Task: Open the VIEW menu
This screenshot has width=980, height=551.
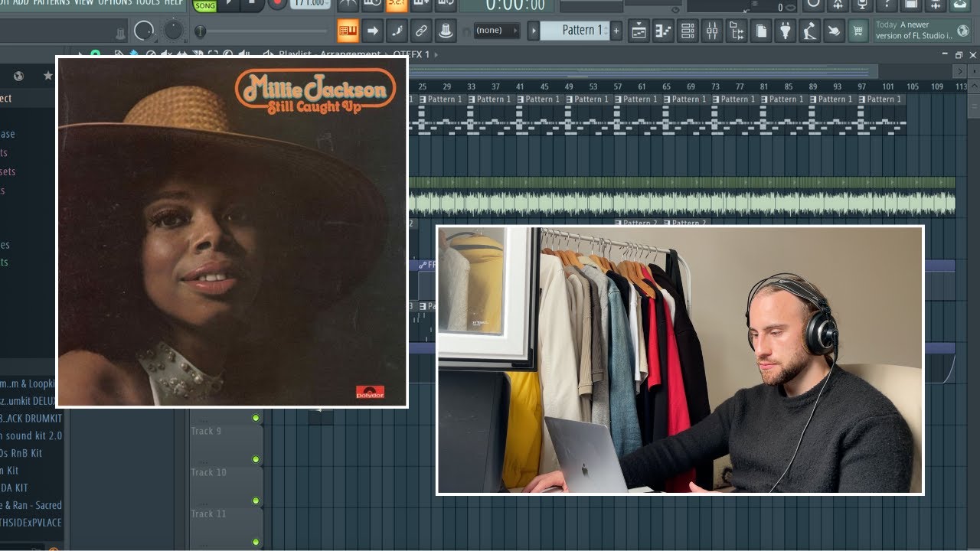Action: 83,2
